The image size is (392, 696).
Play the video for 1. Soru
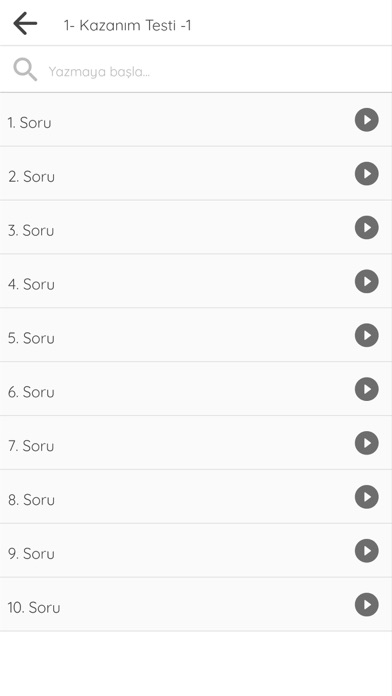tap(366, 120)
